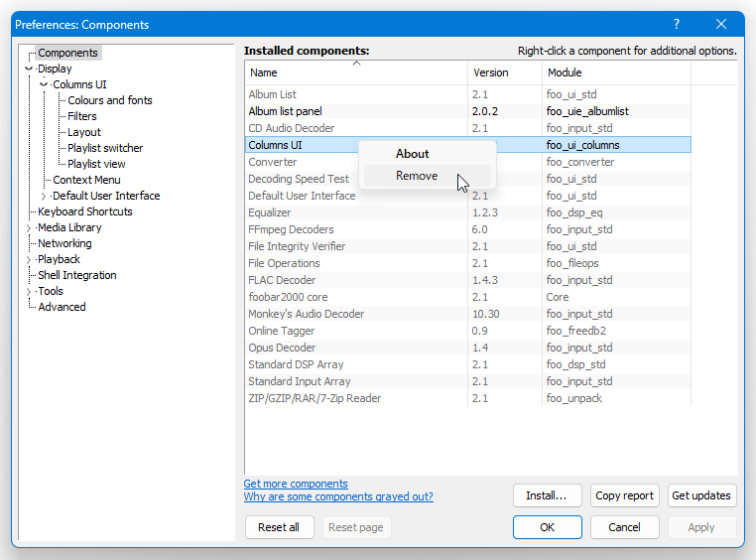Expand the Media Library node

(29, 228)
